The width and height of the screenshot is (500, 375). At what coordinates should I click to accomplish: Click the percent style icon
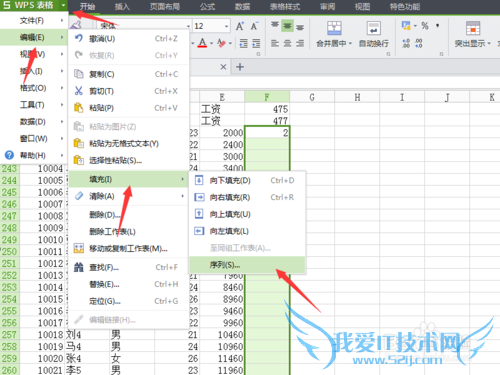click(425, 26)
